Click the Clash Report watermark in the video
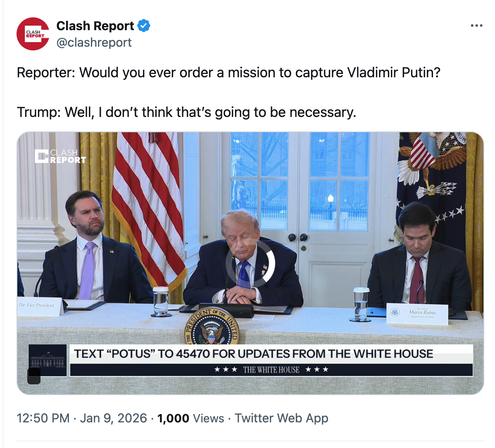495x448 pixels. [x=60, y=156]
